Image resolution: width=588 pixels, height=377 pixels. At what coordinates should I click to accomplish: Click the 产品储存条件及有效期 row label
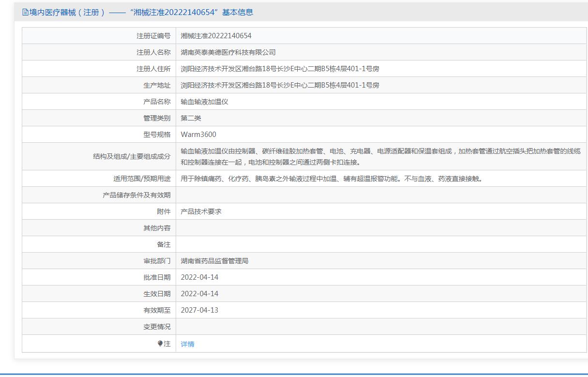pyautogui.click(x=136, y=195)
